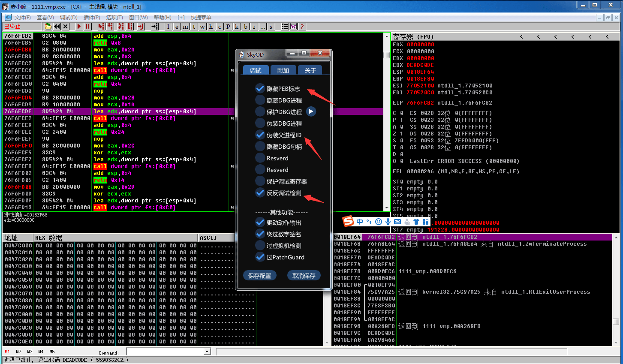Click the red question mark help icon
623x364 pixels.
tap(302, 27)
